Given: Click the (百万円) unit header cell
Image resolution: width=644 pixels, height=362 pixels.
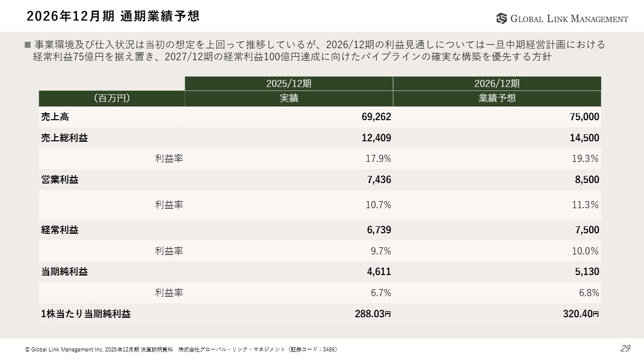Looking at the screenshot, I should click(112, 99).
